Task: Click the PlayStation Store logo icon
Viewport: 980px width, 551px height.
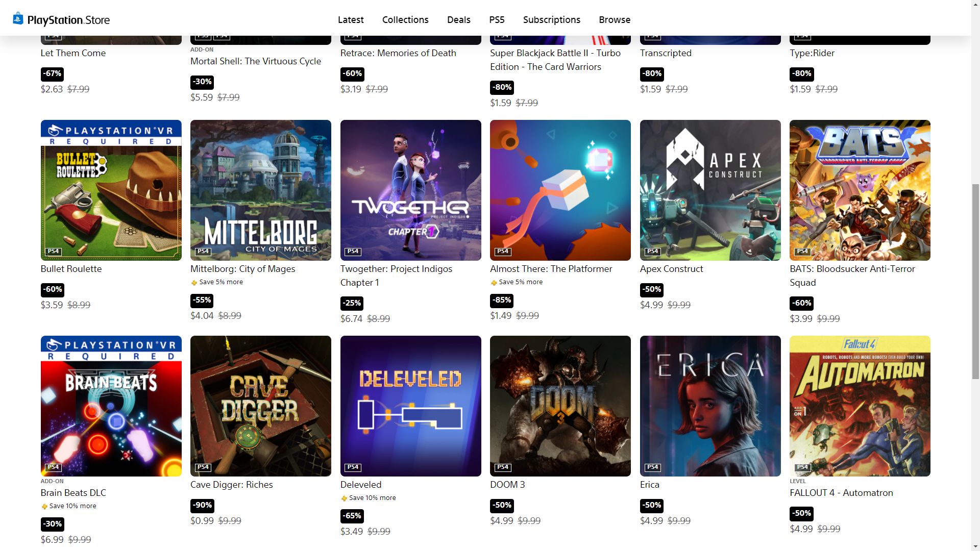Action: 18,19
